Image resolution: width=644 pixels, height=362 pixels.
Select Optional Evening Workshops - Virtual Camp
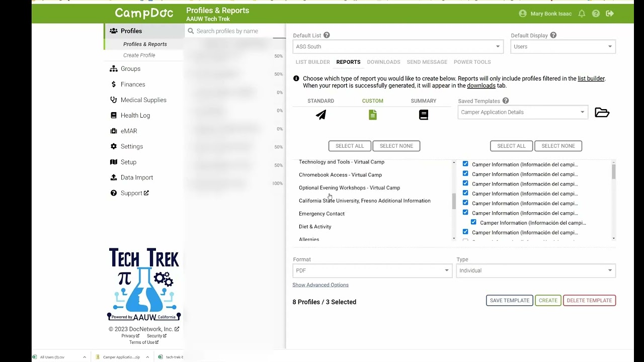[349, 188]
